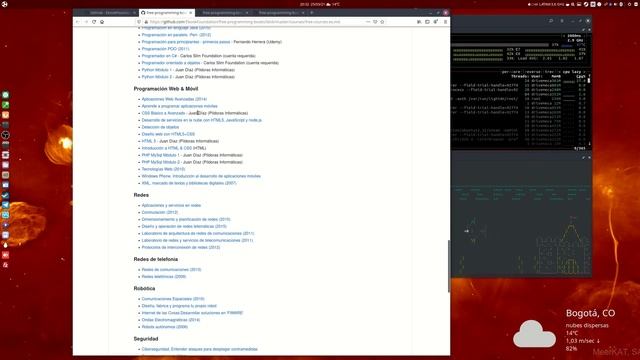Focus the github.com address bar
Image resolution: width=640 pixels, height=360 pixels.
click(x=249, y=22)
